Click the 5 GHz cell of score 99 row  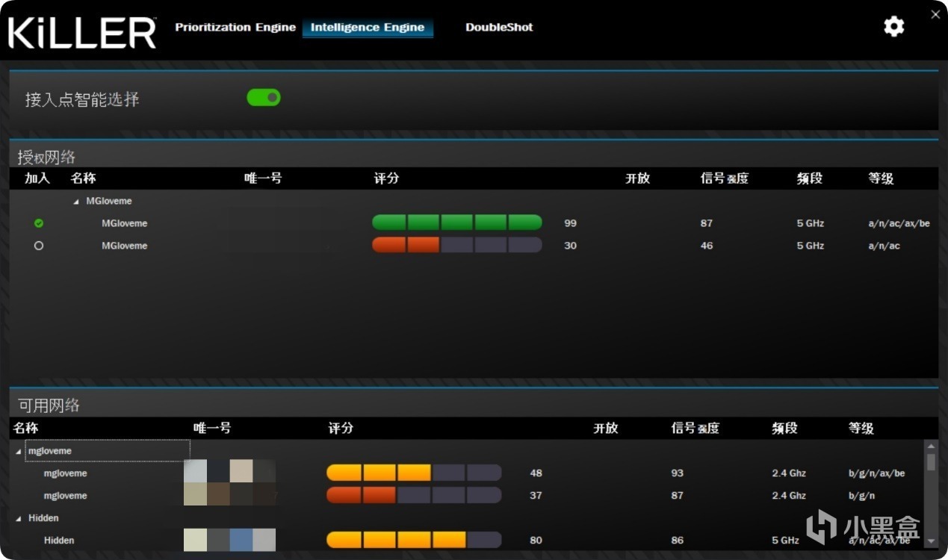tap(811, 223)
